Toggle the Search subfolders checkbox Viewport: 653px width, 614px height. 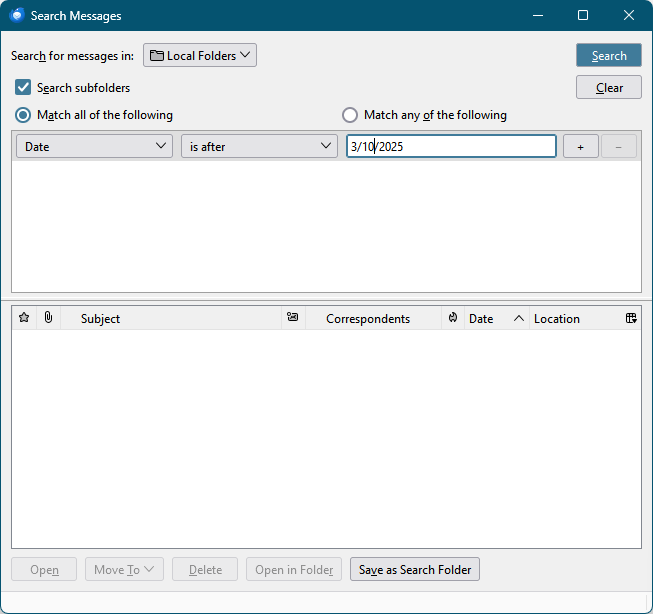[23, 87]
